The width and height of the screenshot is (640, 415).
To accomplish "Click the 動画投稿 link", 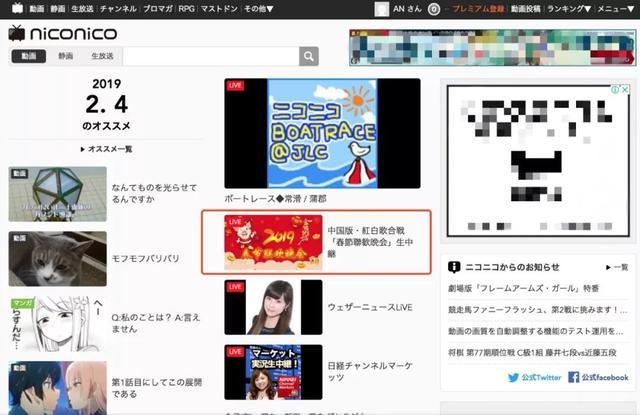I will [x=526, y=9].
